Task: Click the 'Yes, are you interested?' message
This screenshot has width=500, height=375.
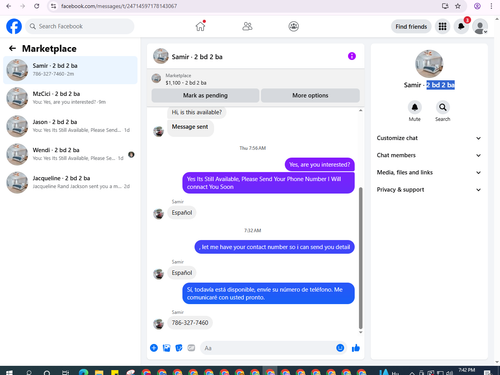Action: pos(320,164)
